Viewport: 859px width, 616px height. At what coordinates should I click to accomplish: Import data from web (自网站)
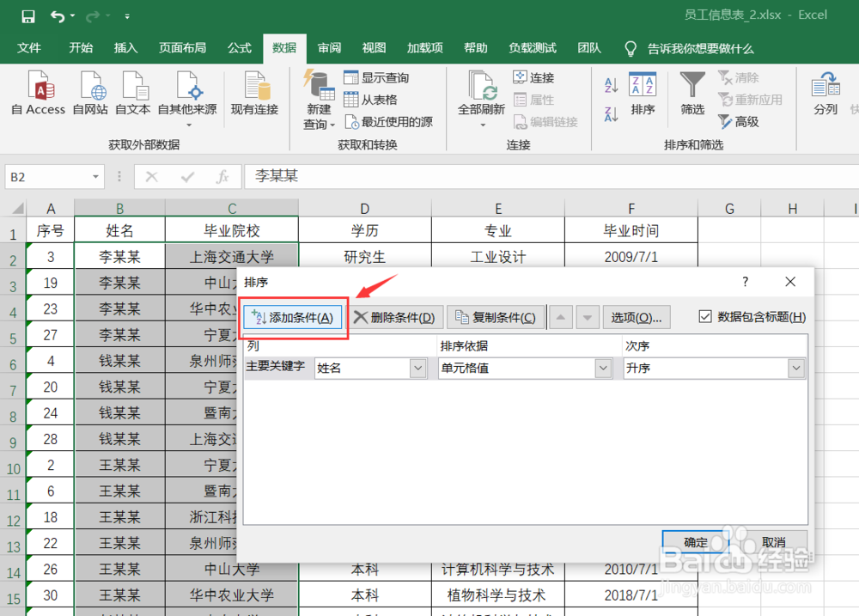[90, 93]
